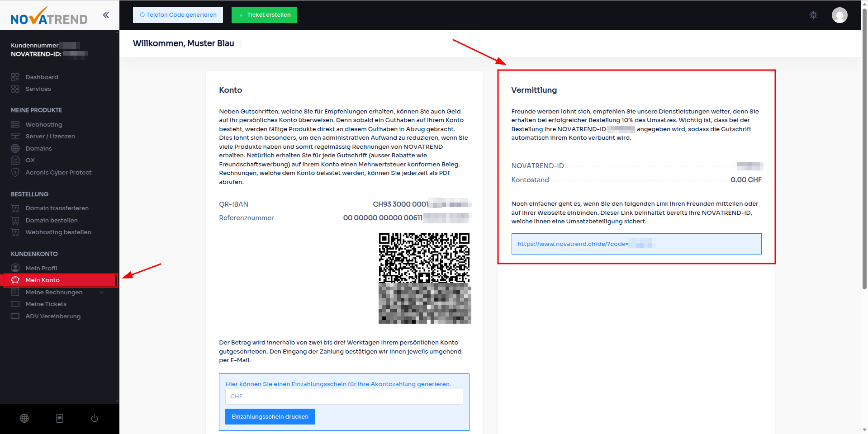Collapse the sidebar with the double-chevron icon
The image size is (868, 434).
point(106,15)
